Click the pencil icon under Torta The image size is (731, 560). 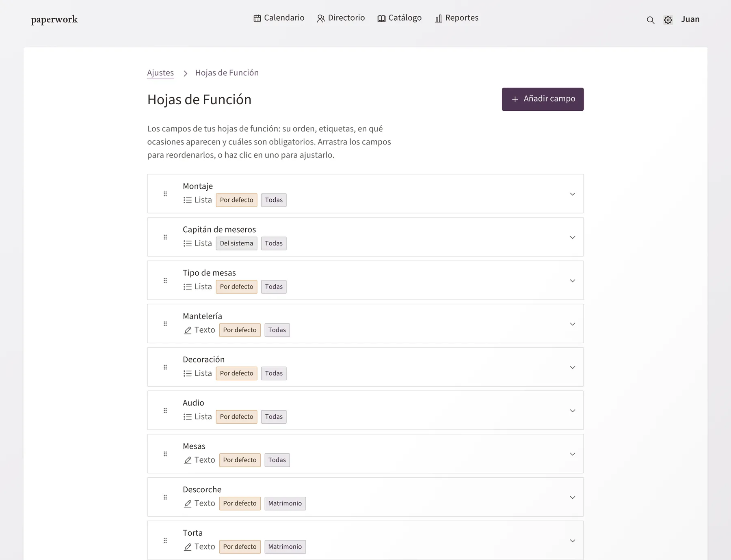pyautogui.click(x=187, y=547)
